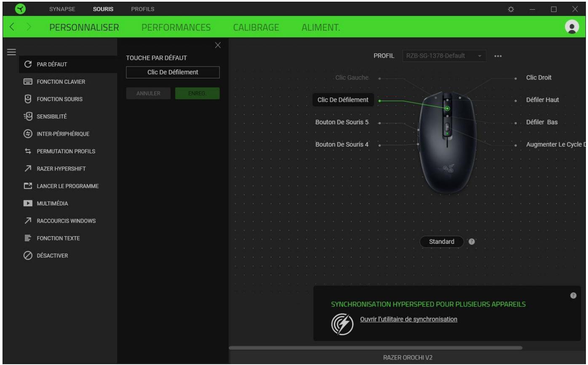This screenshot has width=588, height=365.
Task: Open the Aliment. tab
Action: click(321, 28)
